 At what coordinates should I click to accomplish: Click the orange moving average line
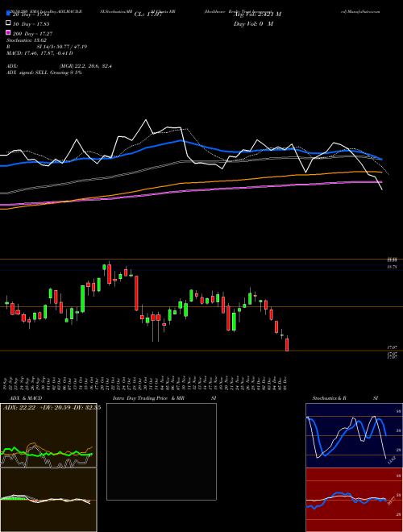click(x=190, y=182)
